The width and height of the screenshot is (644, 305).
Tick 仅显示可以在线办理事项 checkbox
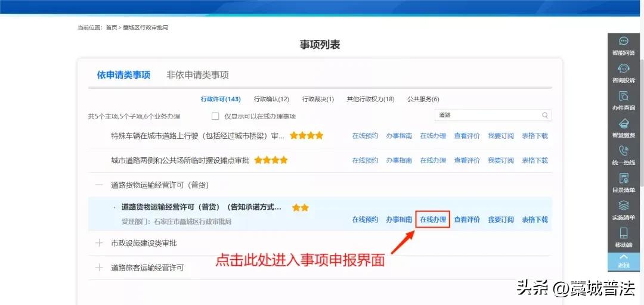(x=215, y=116)
